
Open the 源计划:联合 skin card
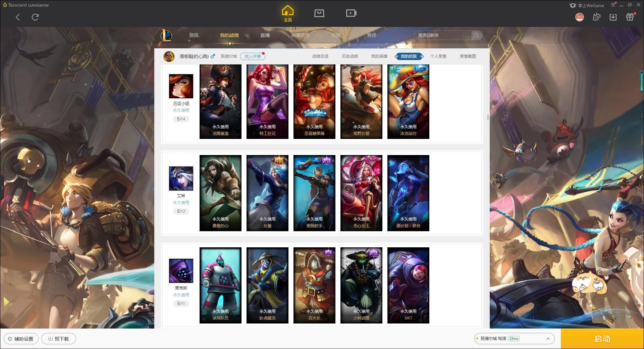[x=408, y=193]
